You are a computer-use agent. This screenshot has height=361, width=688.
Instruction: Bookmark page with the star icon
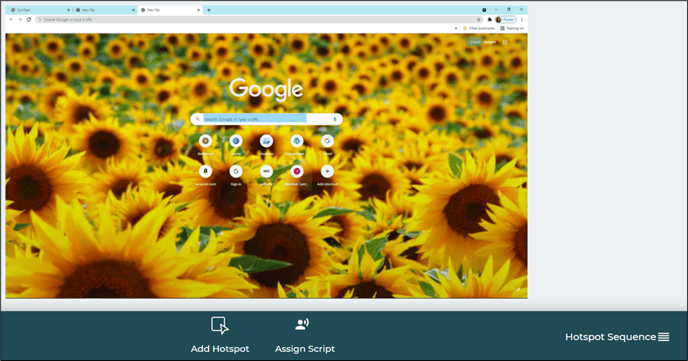[479, 19]
